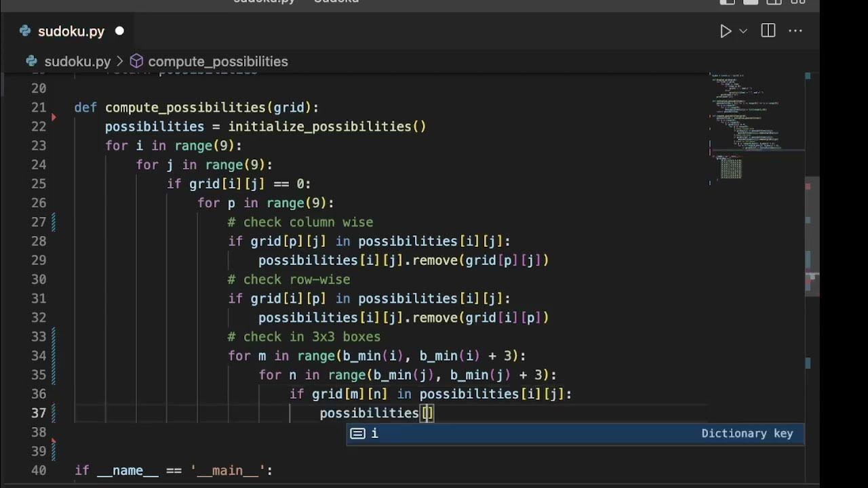Click 'remove(grid[p][j])' on line 29
The width and height of the screenshot is (868, 488).
480,260
